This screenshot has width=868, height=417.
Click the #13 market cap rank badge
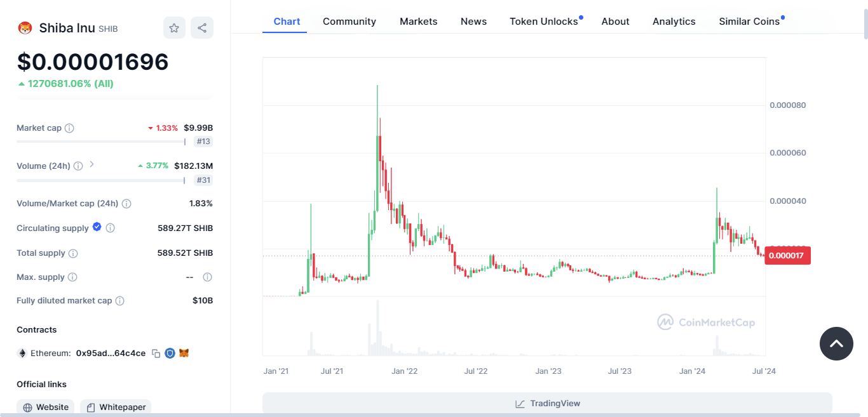pos(203,142)
